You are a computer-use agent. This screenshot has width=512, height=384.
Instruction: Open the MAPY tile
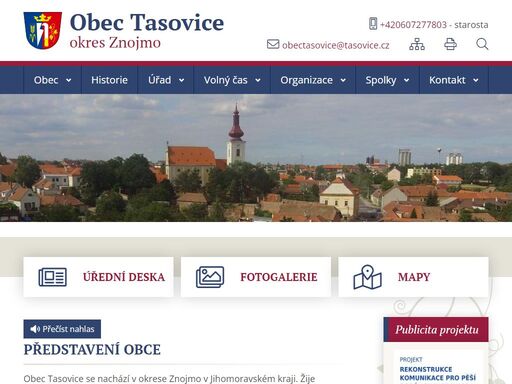tap(413, 277)
